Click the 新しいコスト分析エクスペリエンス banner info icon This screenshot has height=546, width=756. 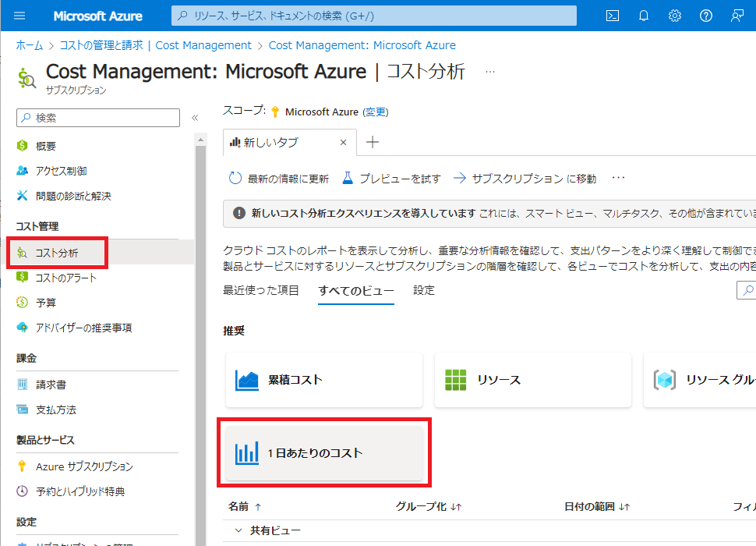[239, 213]
